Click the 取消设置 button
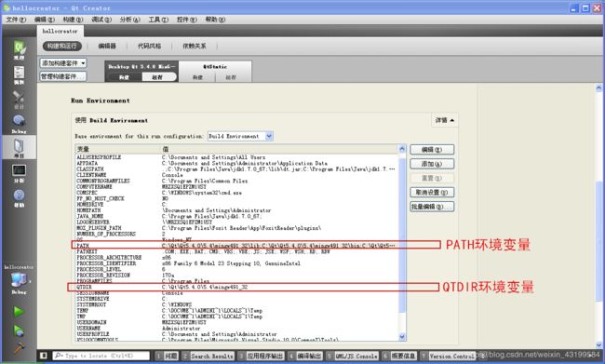Screen dimensions: 605x364 [x=432, y=192]
